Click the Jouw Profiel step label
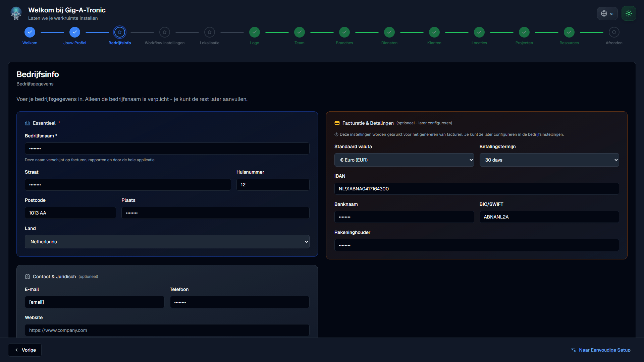Viewport: 644px width, 362px height. (x=75, y=43)
